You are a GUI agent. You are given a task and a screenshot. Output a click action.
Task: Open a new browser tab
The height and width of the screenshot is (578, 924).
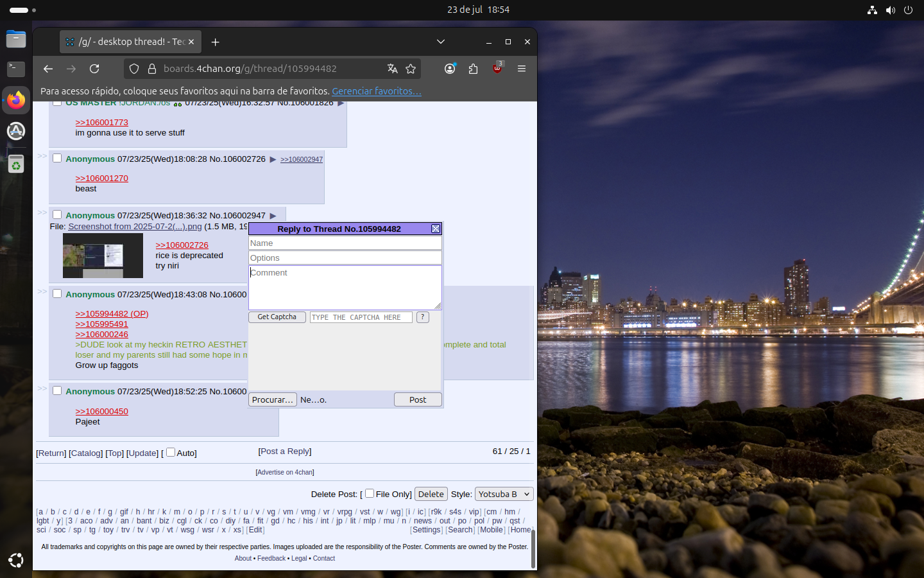pyautogui.click(x=216, y=42)
